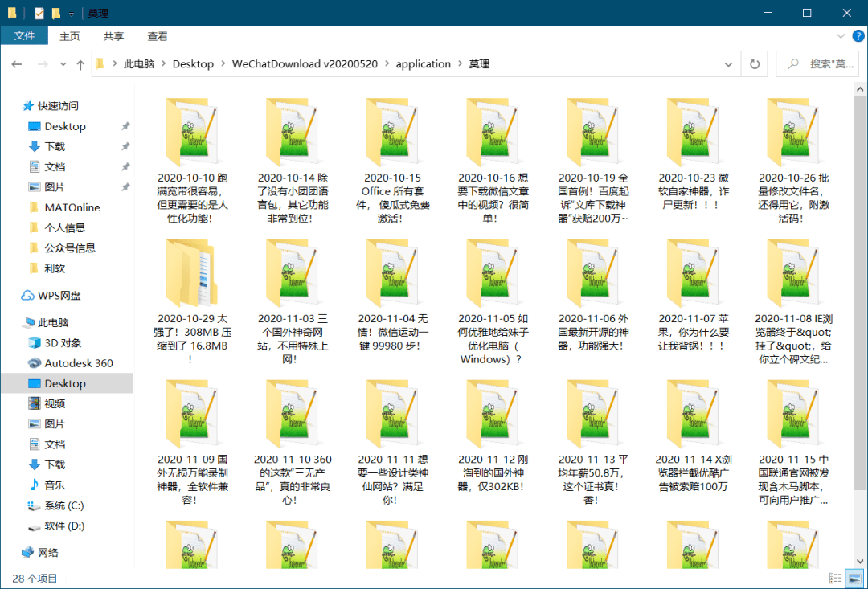Expand the ribbon with the chevron
The height and width of the screenshot is (589, 868).
[x=841, y=36]
